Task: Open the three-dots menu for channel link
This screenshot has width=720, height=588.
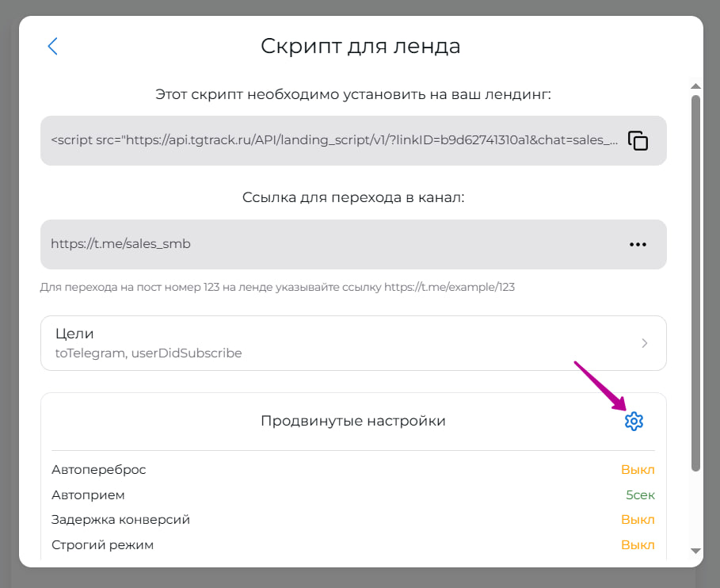Action: [x=638, y=244]
